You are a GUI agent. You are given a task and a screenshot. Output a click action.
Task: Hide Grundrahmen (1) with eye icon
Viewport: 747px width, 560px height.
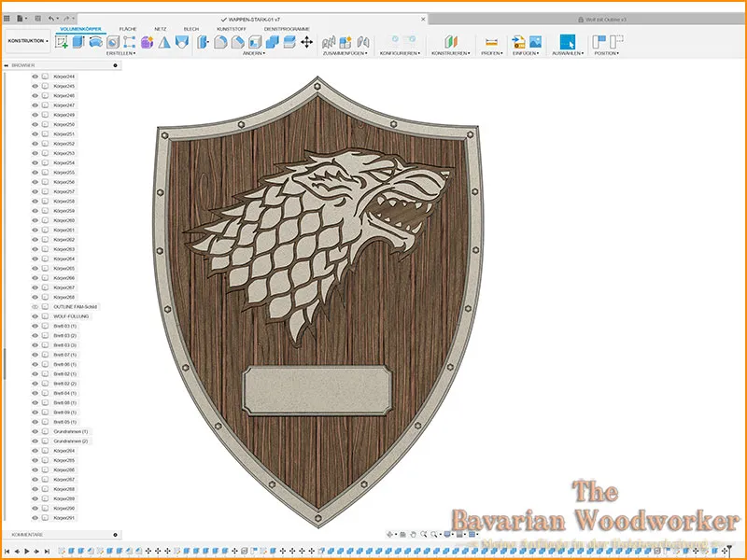35,431
